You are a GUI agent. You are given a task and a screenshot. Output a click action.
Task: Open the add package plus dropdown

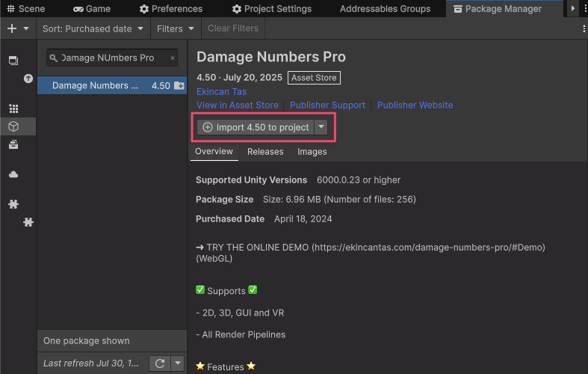coord(18,28)
